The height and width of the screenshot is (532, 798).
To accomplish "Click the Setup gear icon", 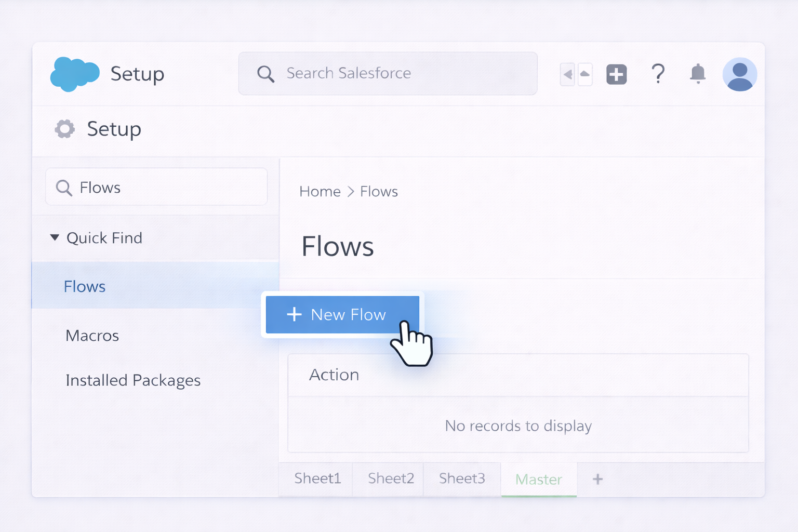I will coord(65,129).
